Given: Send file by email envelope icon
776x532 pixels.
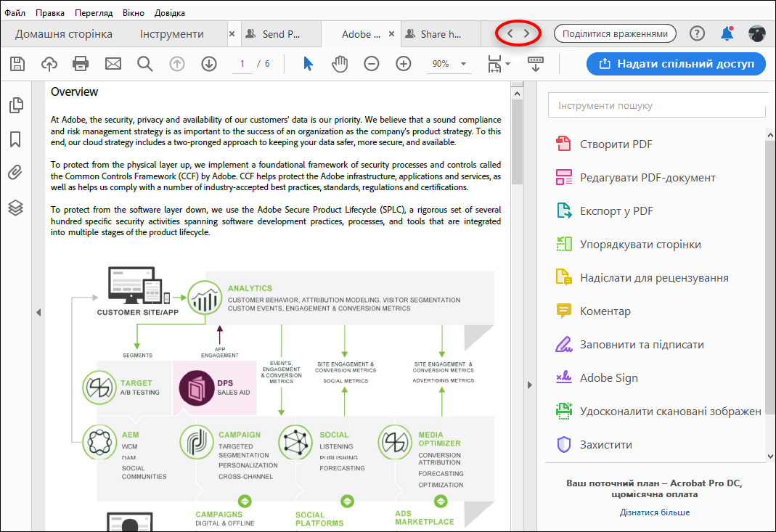Looking at the screenshot, I should tap(113, 64).
